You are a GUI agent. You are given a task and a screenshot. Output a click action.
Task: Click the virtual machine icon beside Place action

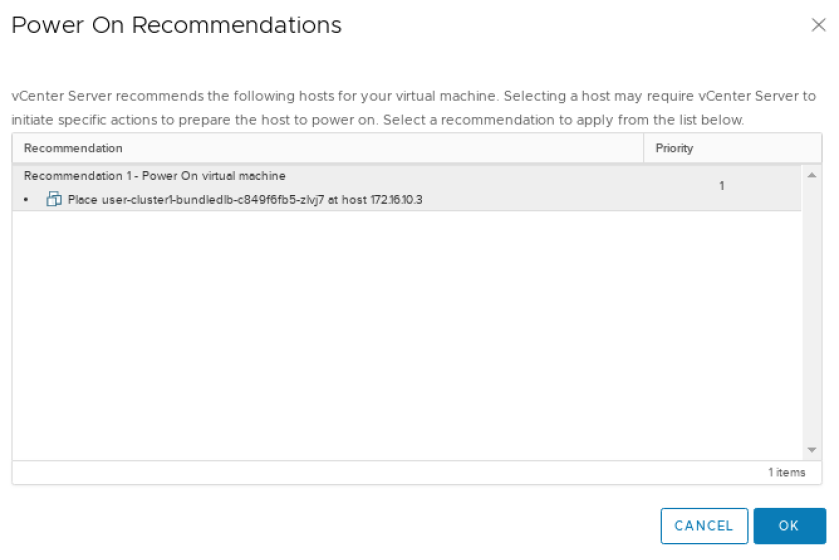(54, 200)
